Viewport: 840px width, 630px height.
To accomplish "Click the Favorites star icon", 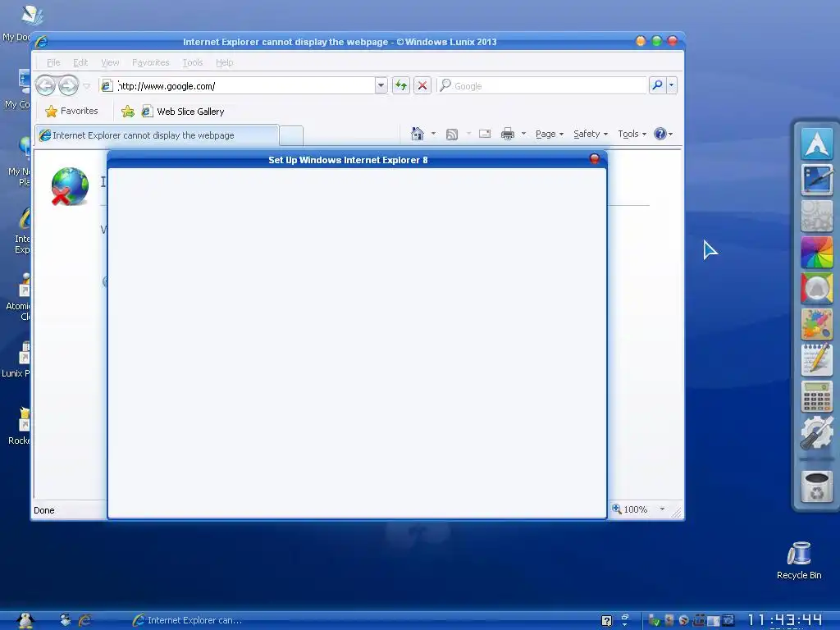I will click(52, 112).
